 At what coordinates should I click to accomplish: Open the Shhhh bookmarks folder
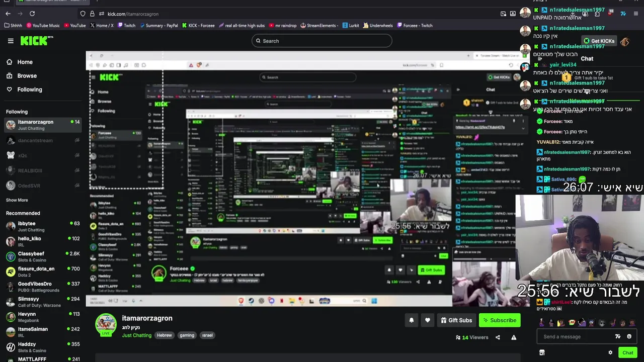pyautogui.click(x=13, y=26)
